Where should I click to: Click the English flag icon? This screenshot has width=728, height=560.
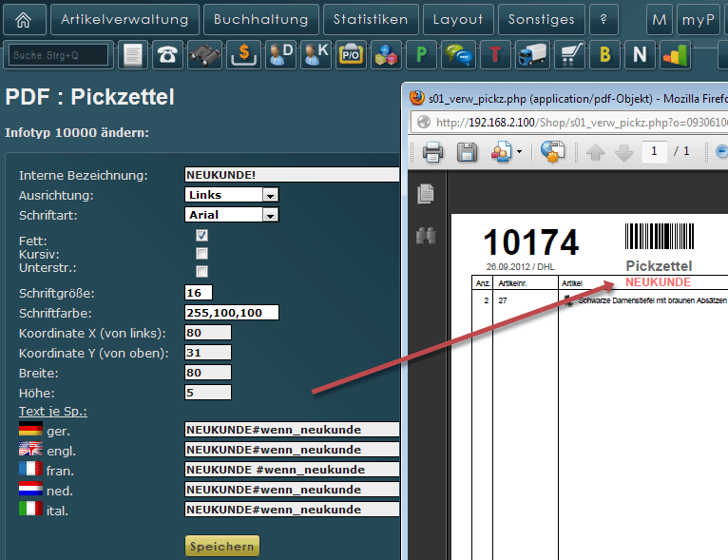coord(30,449)
